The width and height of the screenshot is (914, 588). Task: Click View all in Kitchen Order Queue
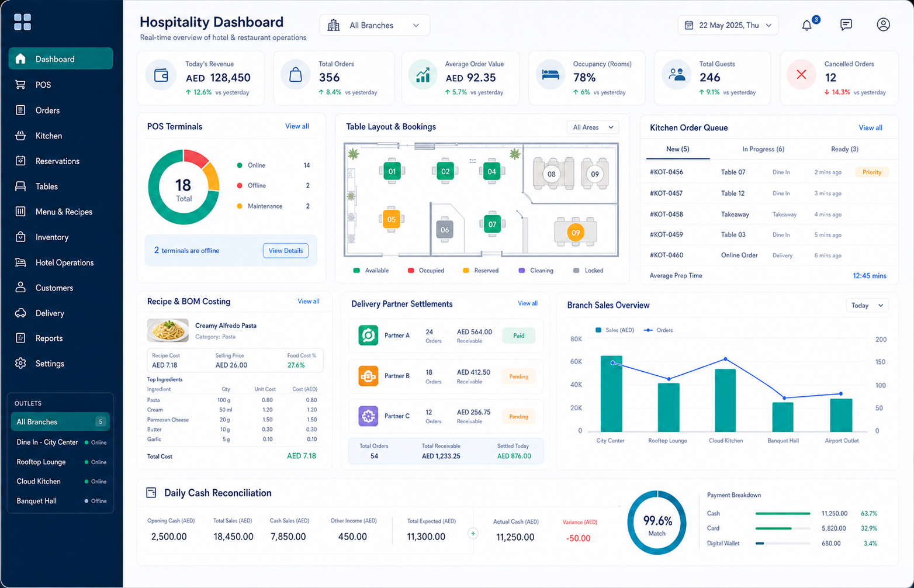[x=870, y=127]
